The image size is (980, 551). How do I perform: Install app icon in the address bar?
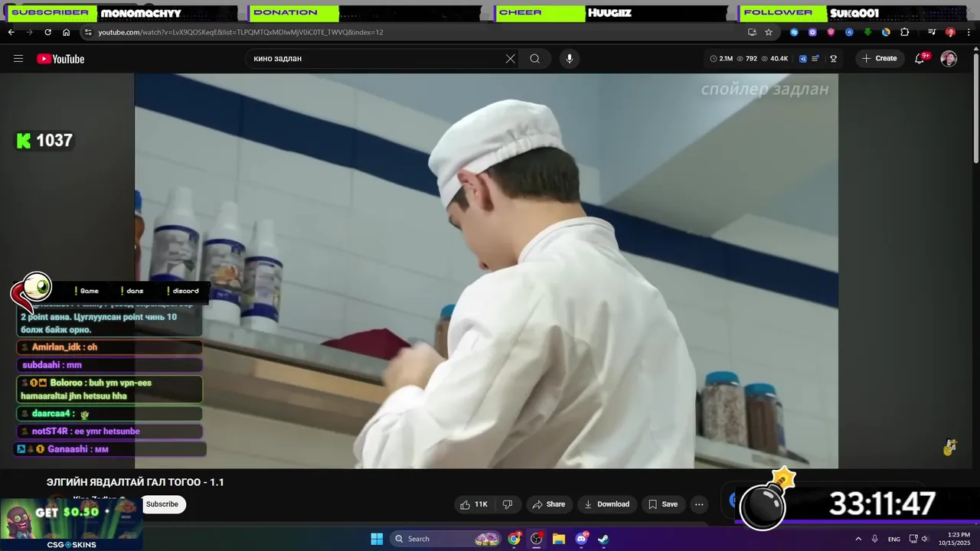pyautogui.click(x=752, y=32)
